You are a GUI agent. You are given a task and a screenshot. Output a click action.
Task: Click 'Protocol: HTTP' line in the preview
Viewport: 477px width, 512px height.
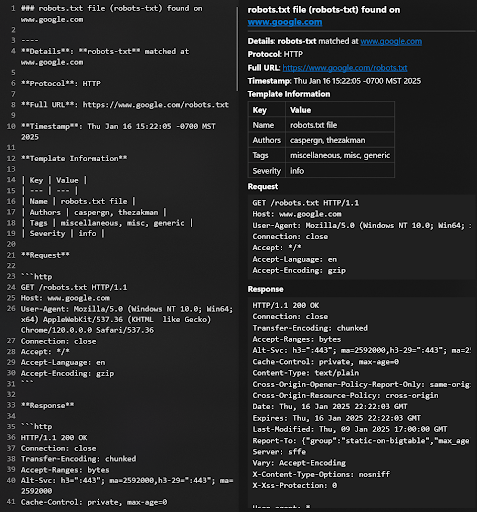pyautogui.click(x=275, y=54)
